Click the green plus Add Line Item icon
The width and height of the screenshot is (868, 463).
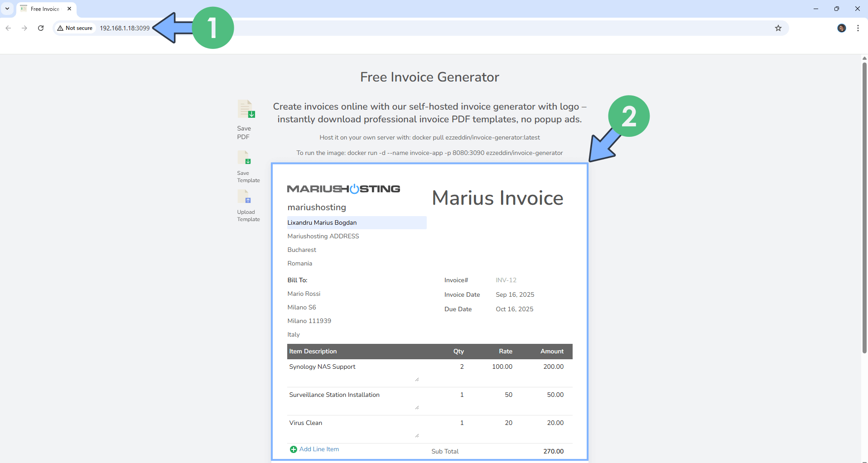click(294, 449)
